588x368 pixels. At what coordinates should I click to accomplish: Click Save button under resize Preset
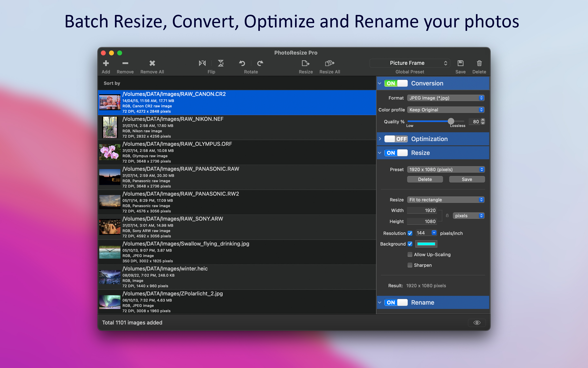tap(467, 179)
